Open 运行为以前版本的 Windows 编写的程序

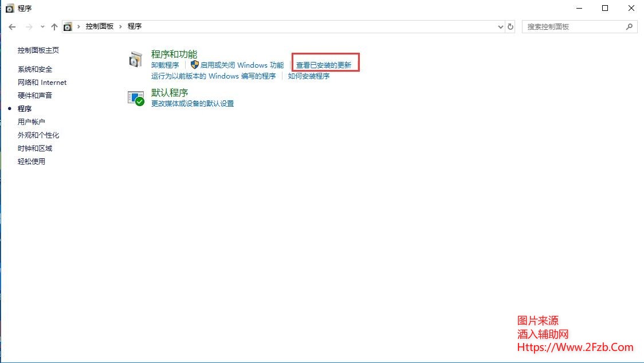(213, 76)
